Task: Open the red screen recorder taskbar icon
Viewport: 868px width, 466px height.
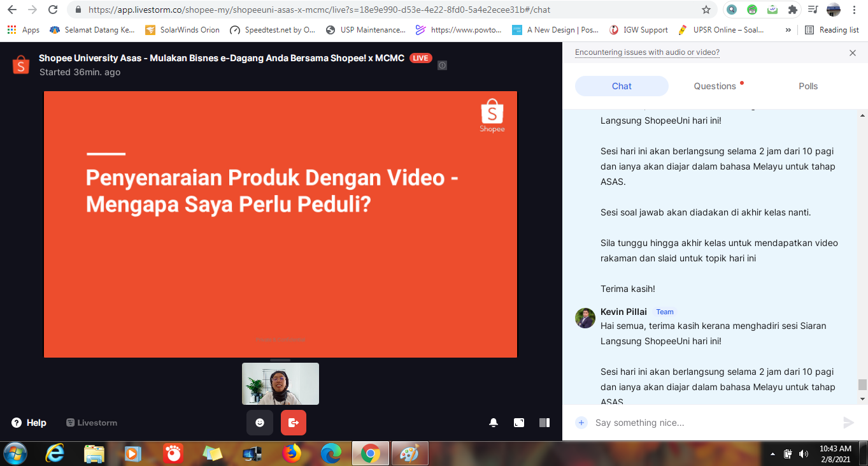Action: (x=173, y=453)
